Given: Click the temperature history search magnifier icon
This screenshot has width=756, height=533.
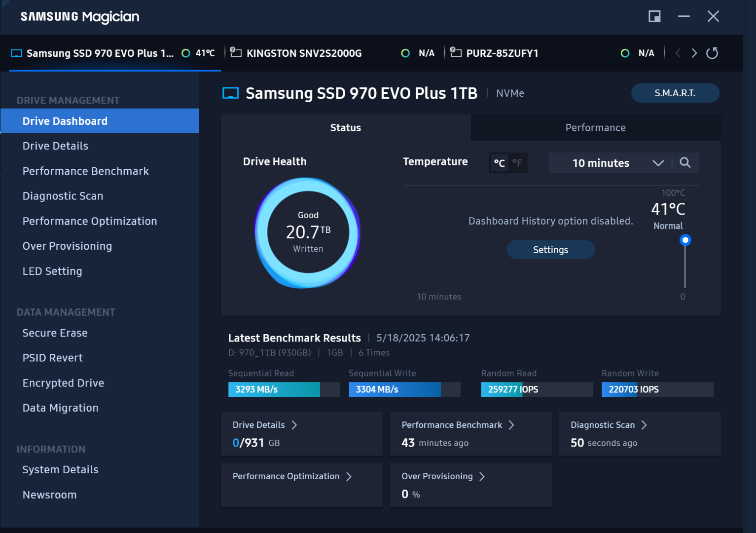Looking at the screenshot, I should (685, 162).
